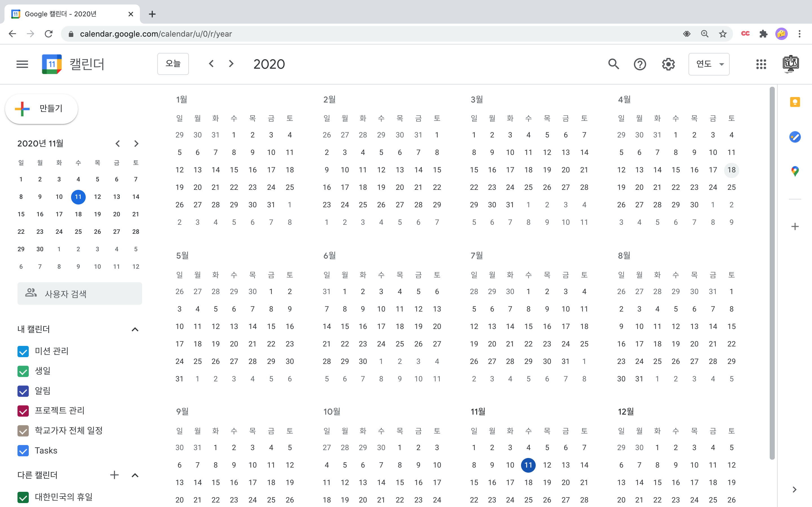The width and height of the screenshot is (812, 507).
Task: Open the Google apps grid launcher
Action: (x=761, y=64)
